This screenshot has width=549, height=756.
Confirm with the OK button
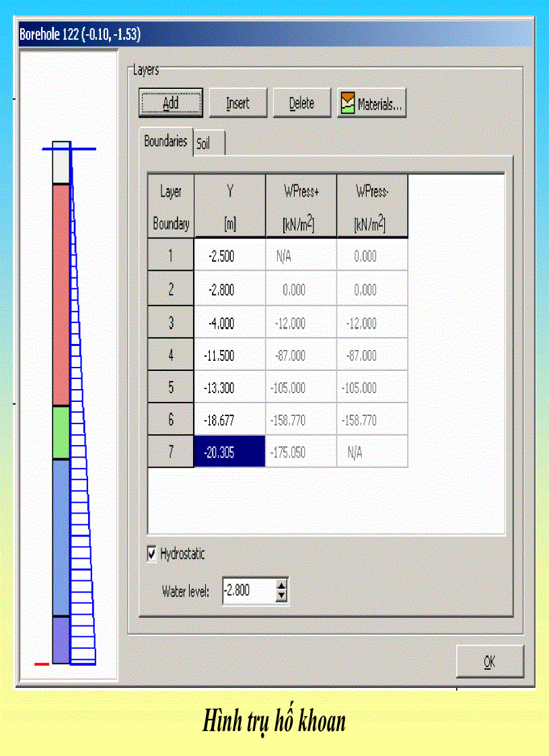[489, 661]
